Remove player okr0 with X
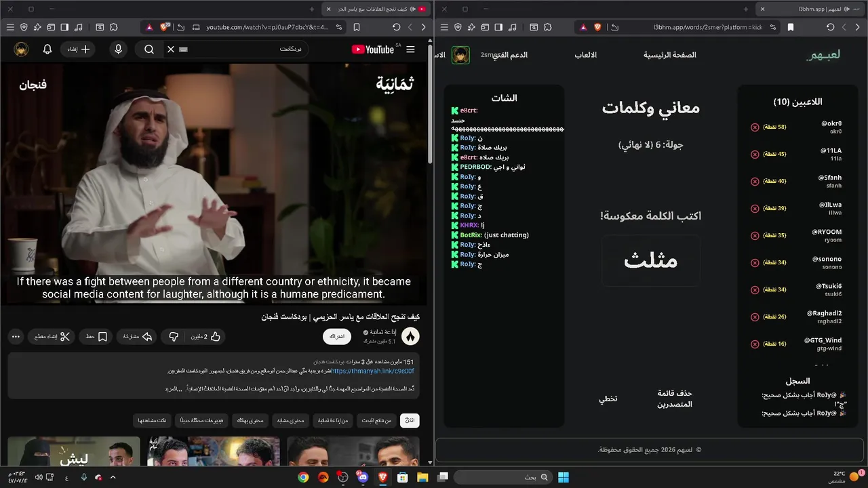 [755, 127]
